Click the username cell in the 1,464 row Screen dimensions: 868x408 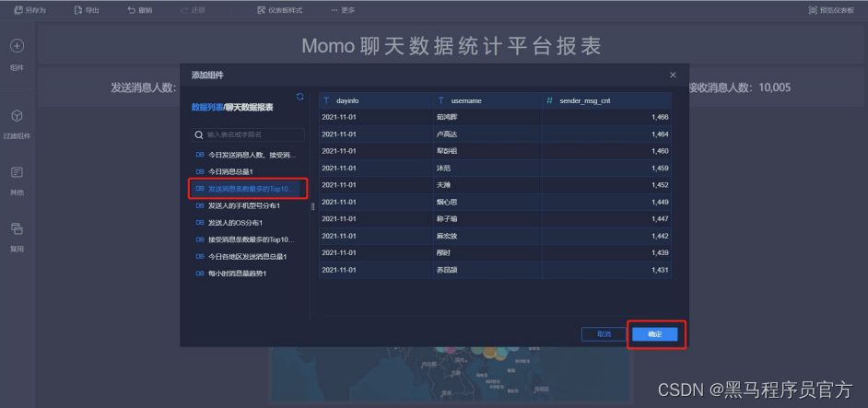(x=487, y=134)
